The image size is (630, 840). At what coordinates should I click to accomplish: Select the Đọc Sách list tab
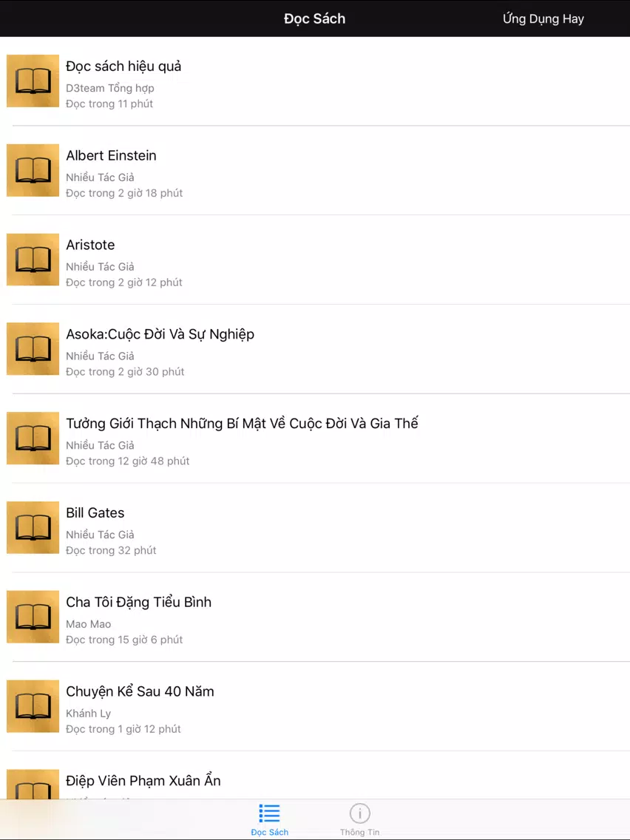(x=269, y=819)
